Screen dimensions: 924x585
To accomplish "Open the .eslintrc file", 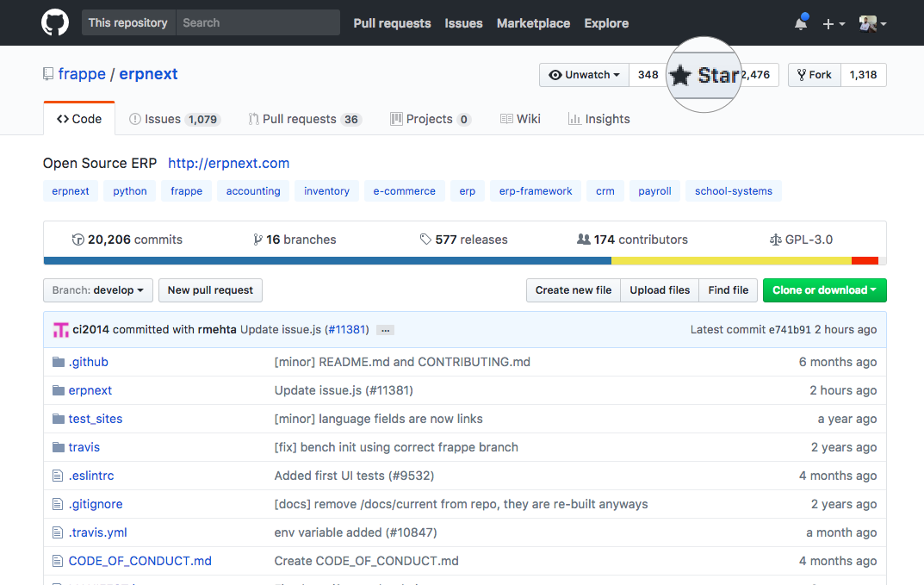I will pyautogui.click(x=91, y=476).
